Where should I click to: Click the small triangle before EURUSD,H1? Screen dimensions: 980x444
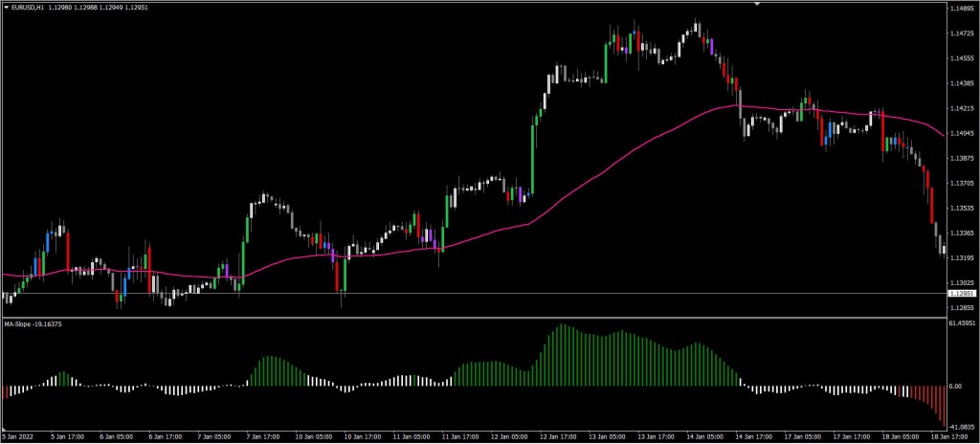[6, 9]
